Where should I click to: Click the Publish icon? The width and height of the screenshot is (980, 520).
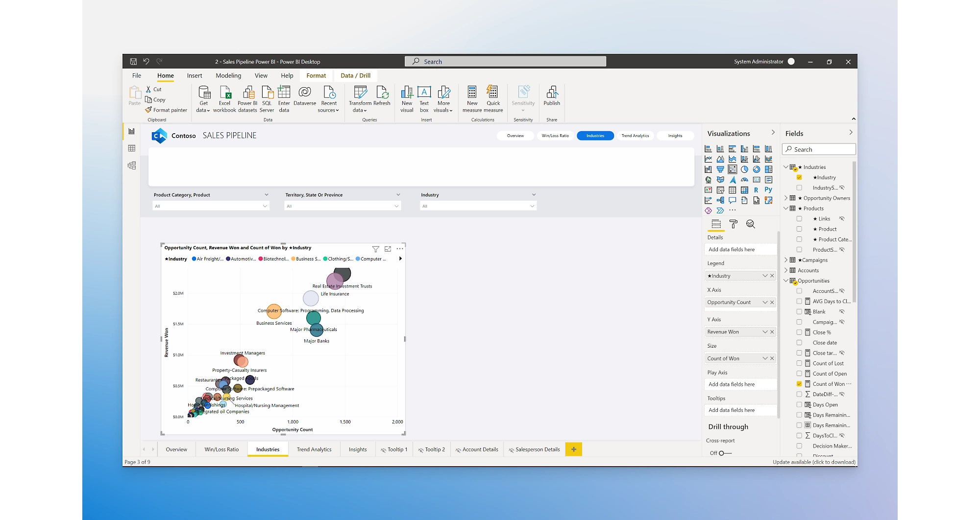coord(552,96)
